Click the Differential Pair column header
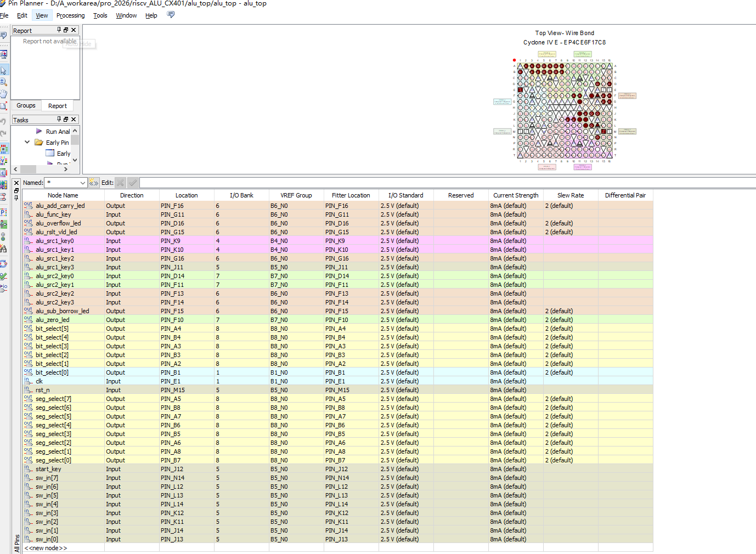This screenshot has width=756, height=554. click(x=625, y=195)
